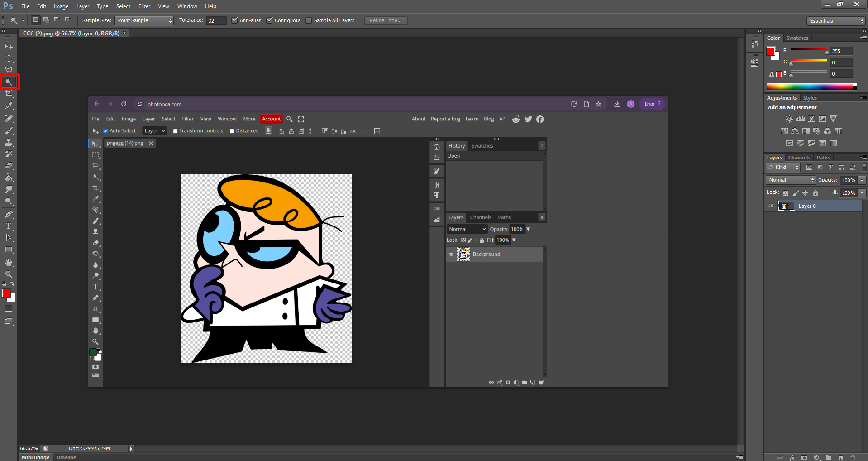
Task: Select the Smudge tool in Photoshop's toolbar
Action: 9,189
